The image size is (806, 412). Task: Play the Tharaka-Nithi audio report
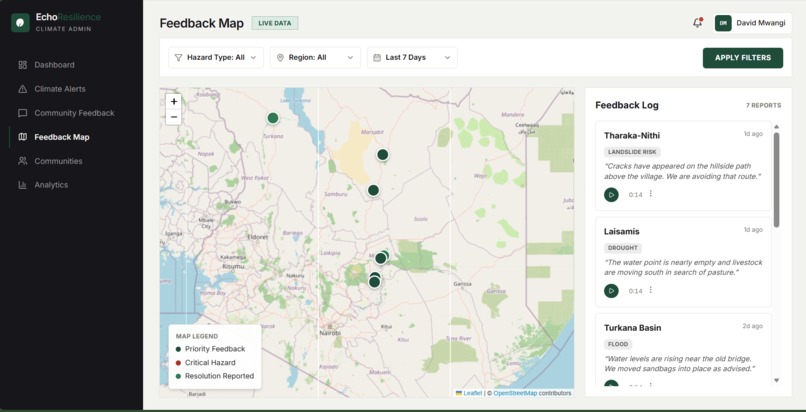(611, 195)
